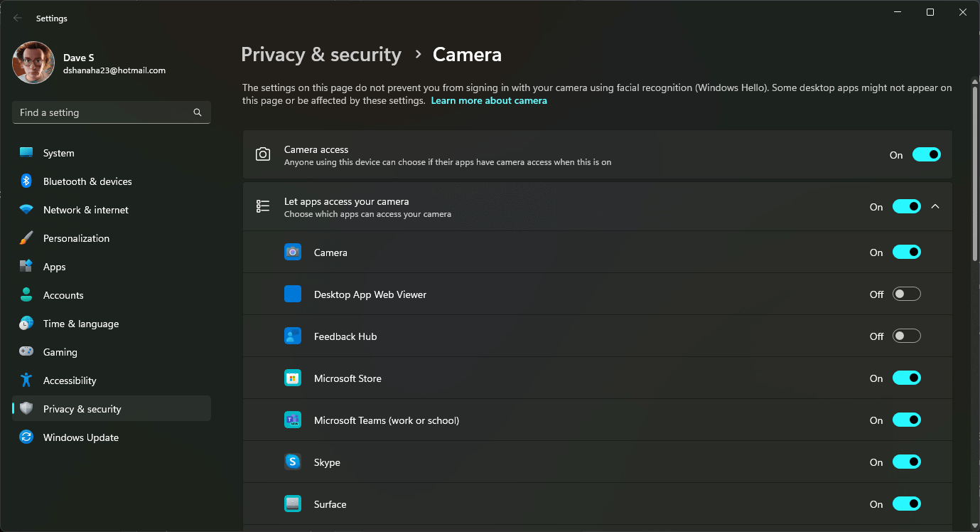The width and height of the screenshot is (980, 532).
Task: Select Gaming label in sidebar
Action: pos(60,352)
